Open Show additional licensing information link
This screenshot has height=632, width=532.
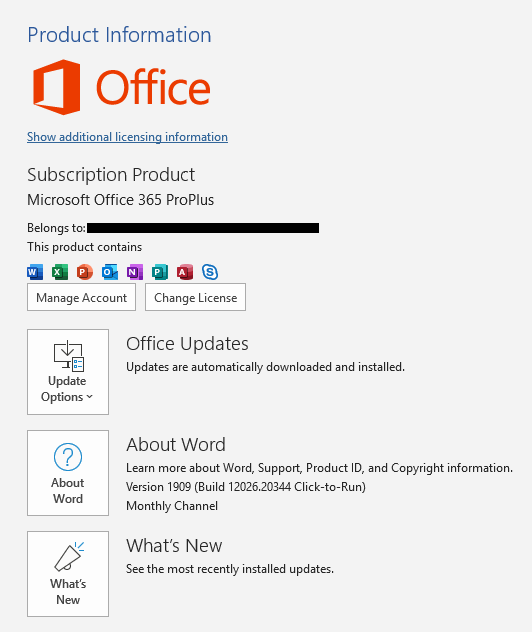(127, 137)
